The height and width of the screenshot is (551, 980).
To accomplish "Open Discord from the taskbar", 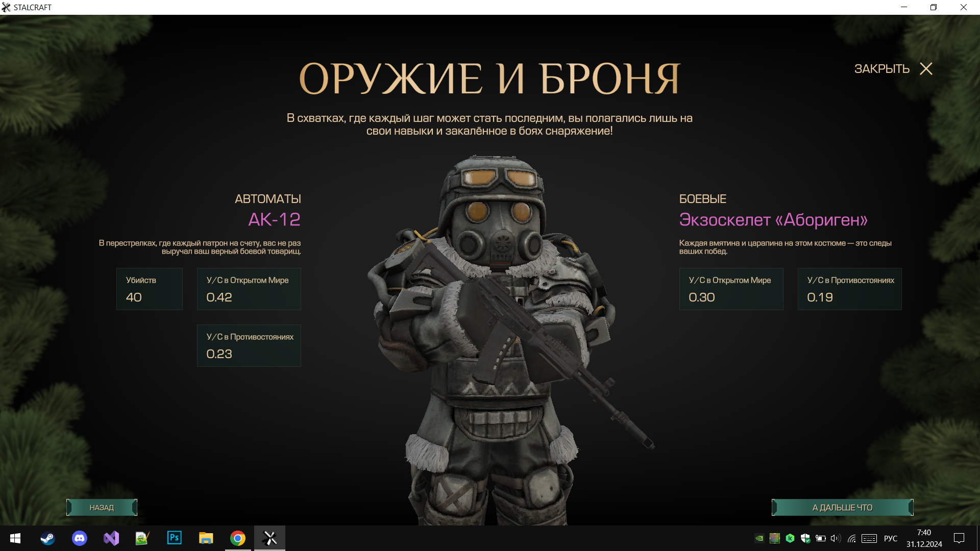I will pos(79,538).
